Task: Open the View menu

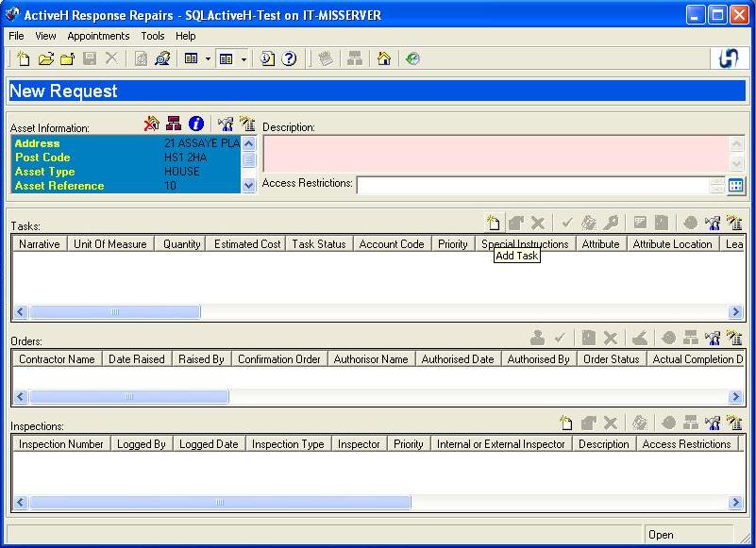Action: coord(46,36)
